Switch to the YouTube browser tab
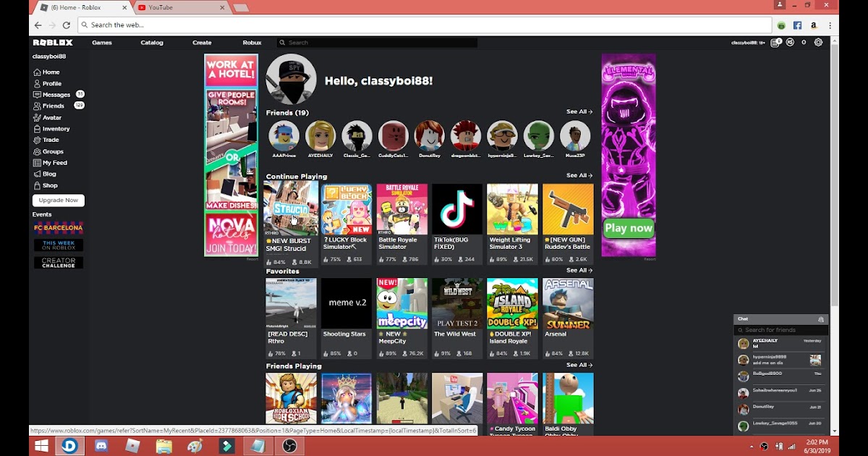This screenshot has width=868, height=456. [181, 7]
